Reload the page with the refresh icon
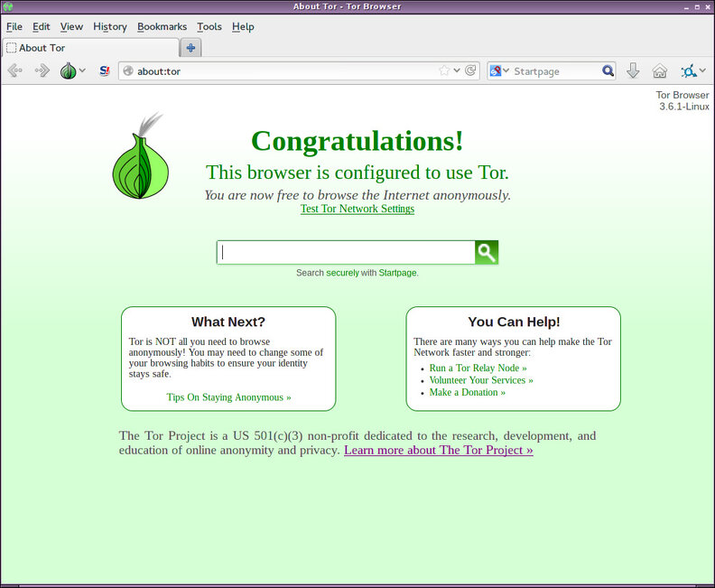 click(x=470, y=70)
